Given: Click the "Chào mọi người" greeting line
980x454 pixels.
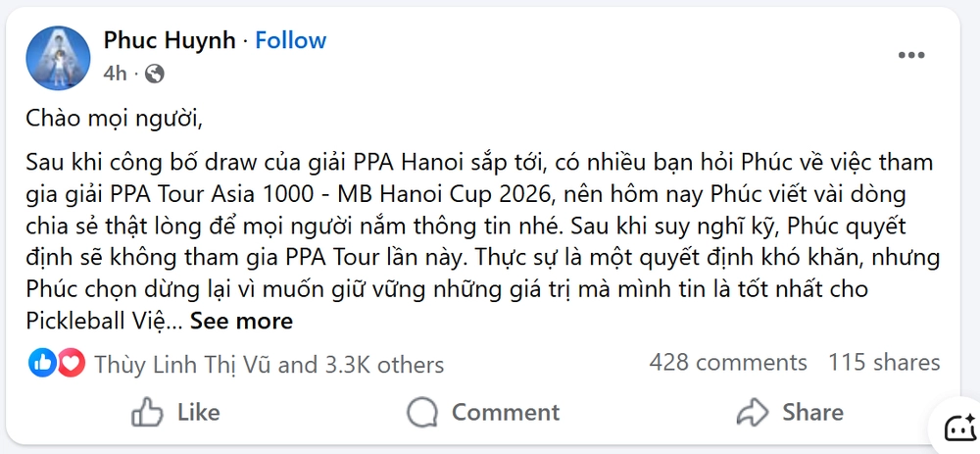Looking at the screenshot, I should (115, 120).
